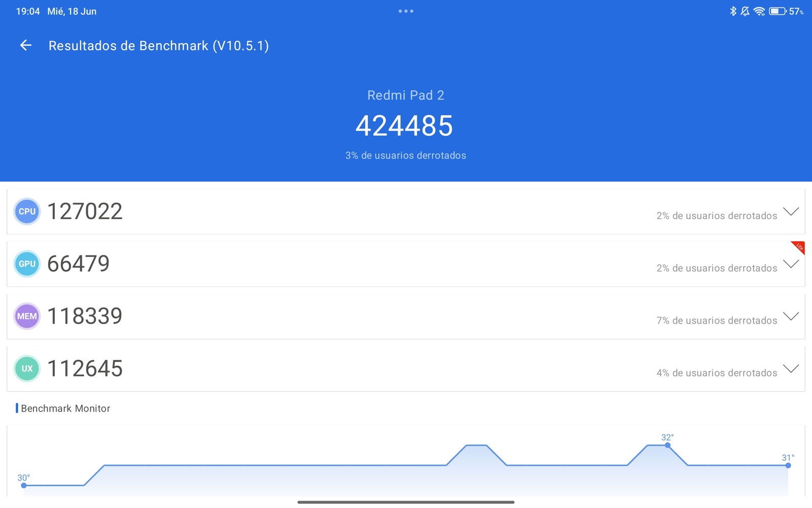Image resolution: width=812 pixels, height=508 pixels.
Task: Tap the Wi-Fi status icon
Action: tap(759, 11)
